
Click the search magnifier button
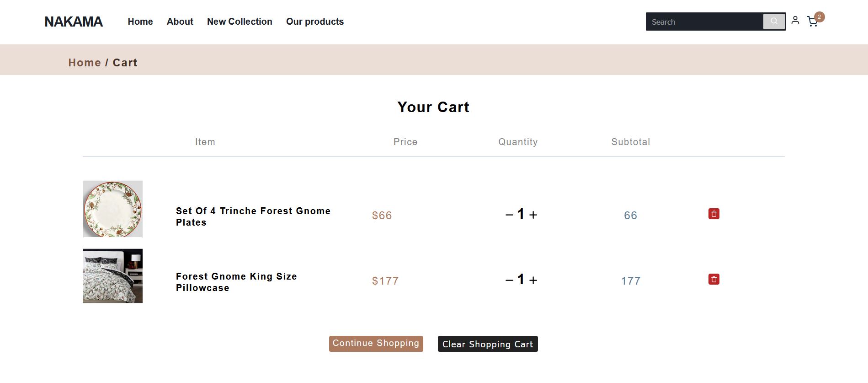pyautogui.click(x=774, y=22)
